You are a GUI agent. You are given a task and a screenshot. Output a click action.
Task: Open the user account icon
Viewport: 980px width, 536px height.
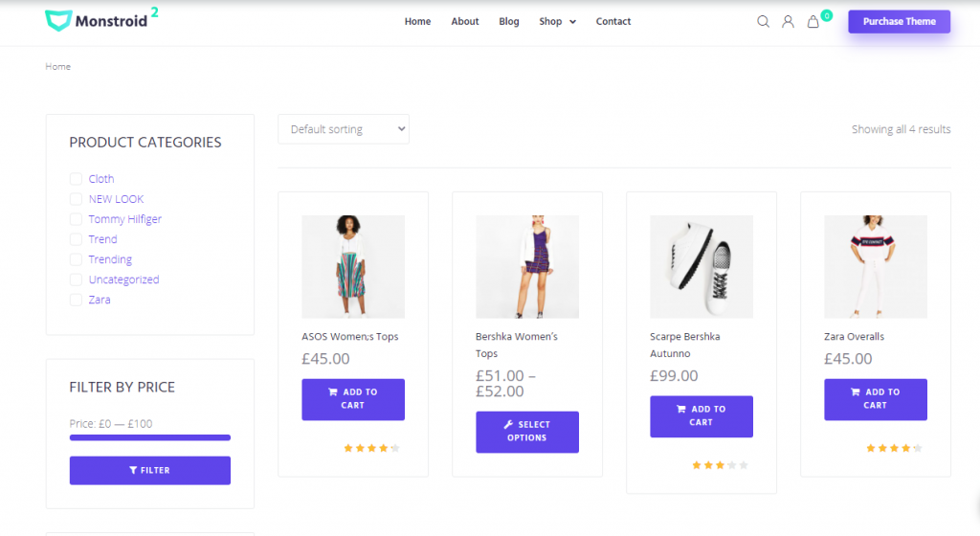(789, 21)
